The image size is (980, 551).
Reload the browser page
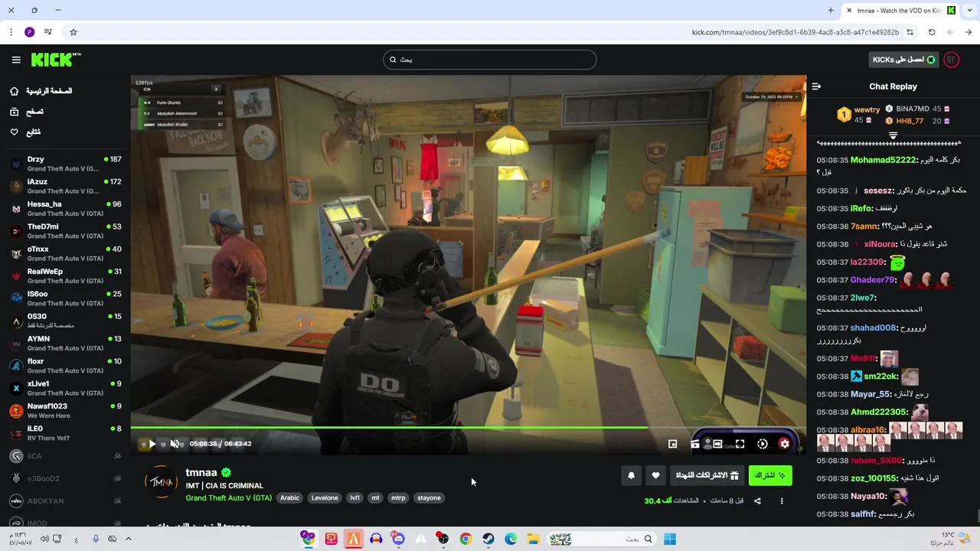pyautogui.click(x=932, y=32)
